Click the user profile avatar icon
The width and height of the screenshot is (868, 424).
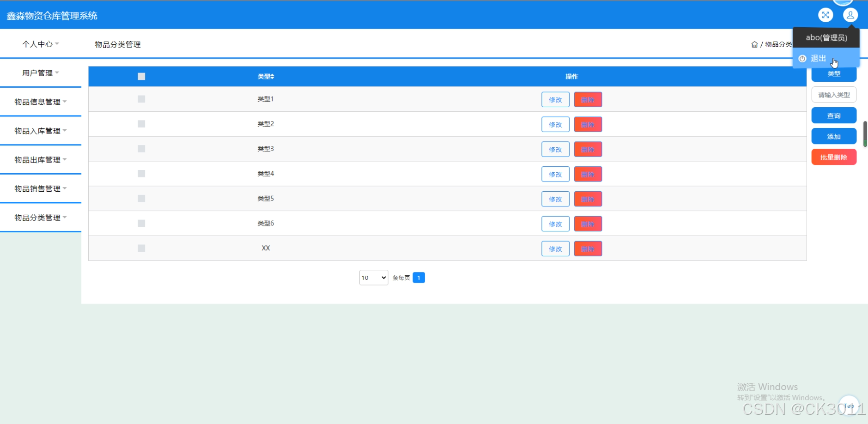[850, 15]
